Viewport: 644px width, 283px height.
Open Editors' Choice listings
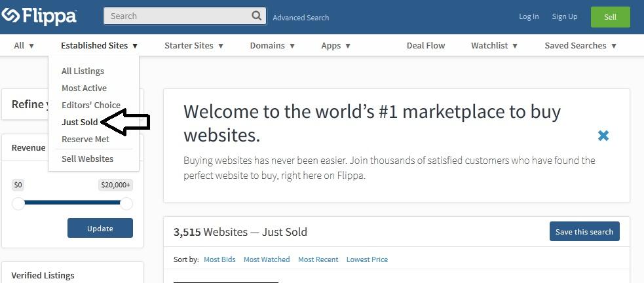[x=91, y=105]
